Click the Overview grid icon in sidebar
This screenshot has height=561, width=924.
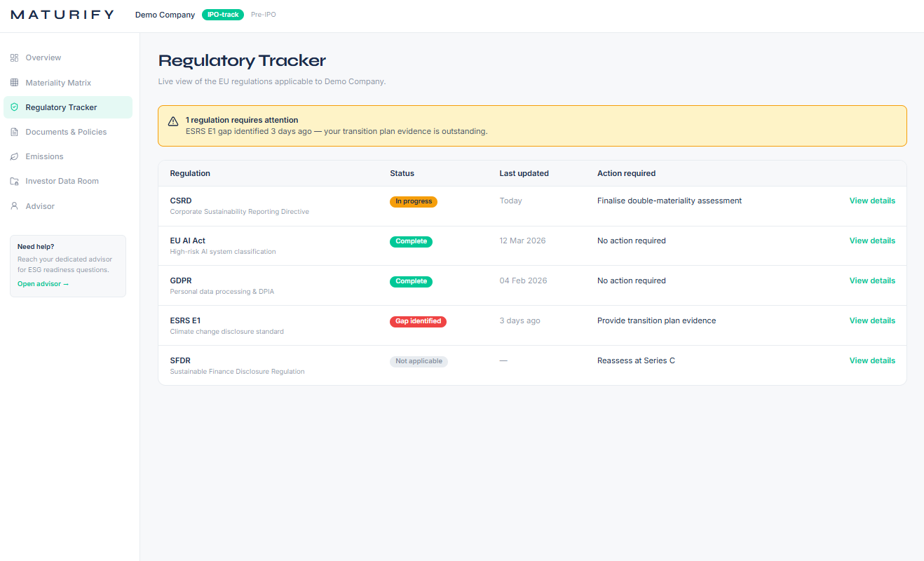tap(14, 58)
